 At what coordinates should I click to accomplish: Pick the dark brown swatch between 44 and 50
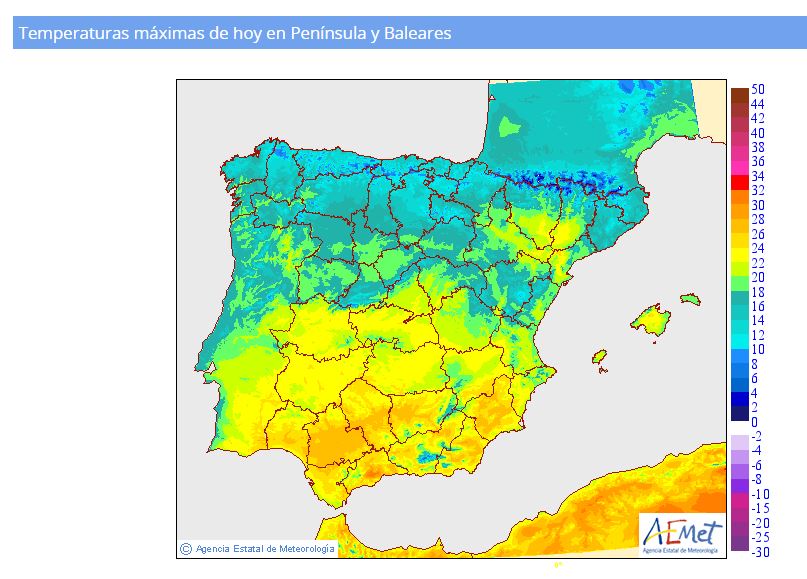point(739,96)
